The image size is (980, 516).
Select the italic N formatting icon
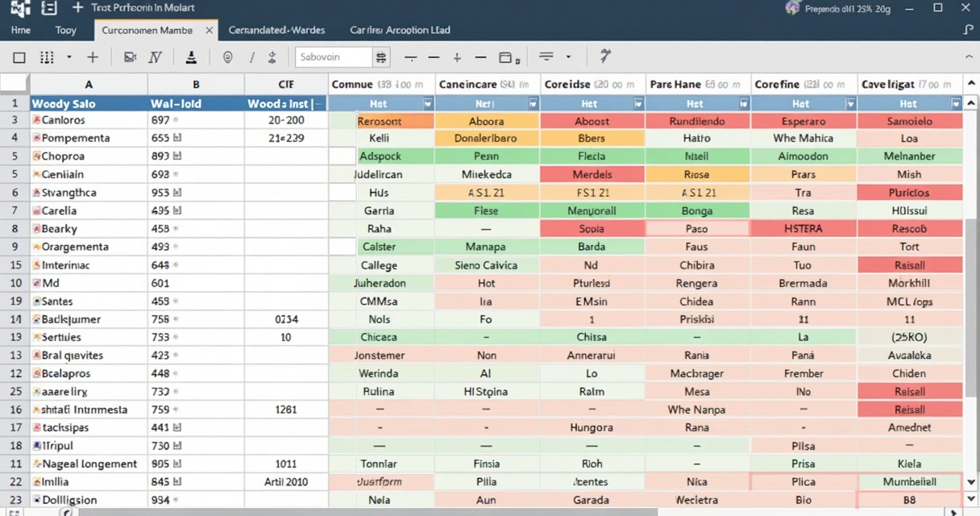(154, 56)
